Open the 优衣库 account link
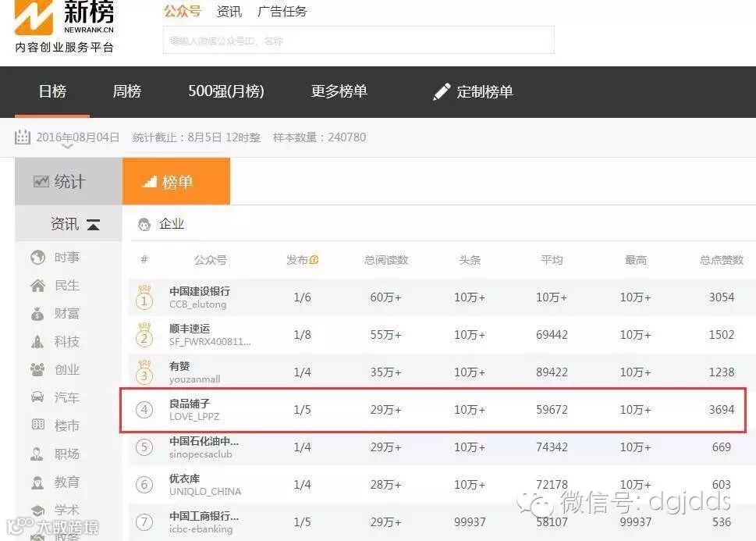The height and width of the screenshot is (541, 756). click(x=184, y=479)
